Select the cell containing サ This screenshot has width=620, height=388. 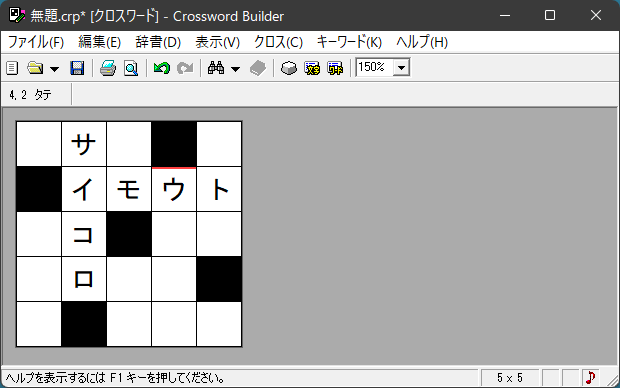pos(84,144)
